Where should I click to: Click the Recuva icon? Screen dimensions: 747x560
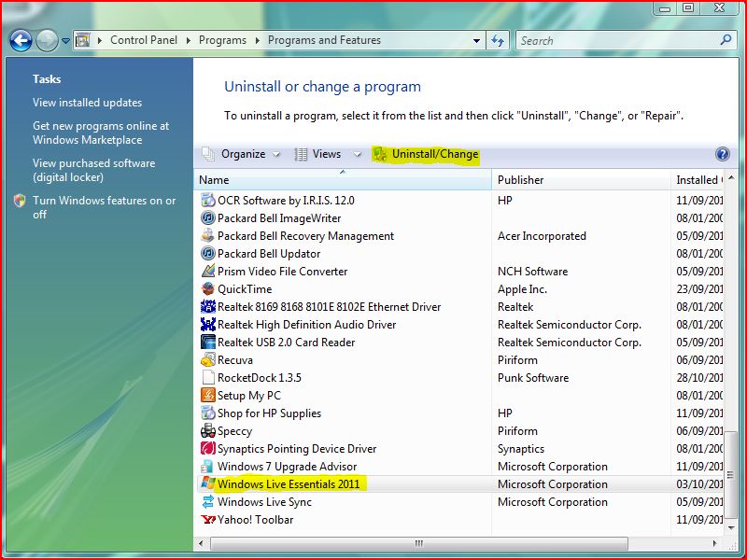pos(207,359)
